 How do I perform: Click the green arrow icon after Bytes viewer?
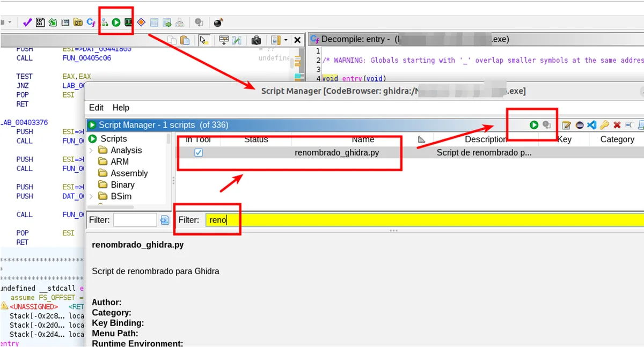(53, 23)
